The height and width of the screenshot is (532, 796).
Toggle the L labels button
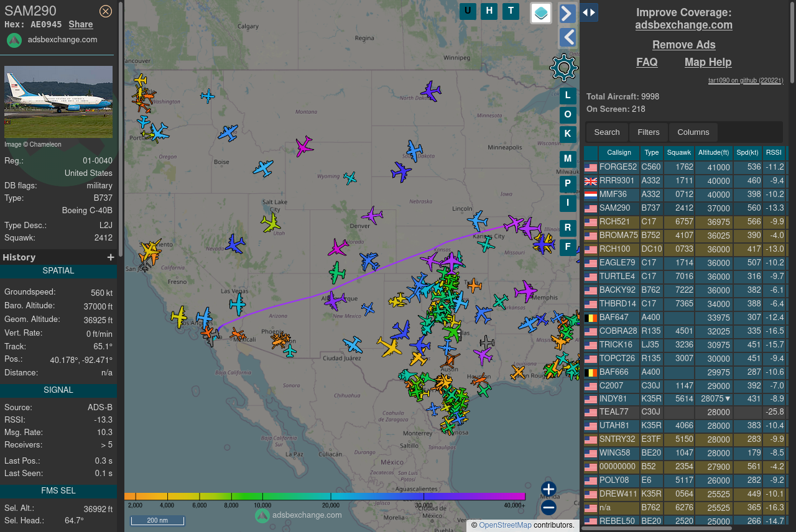[x=568, y=96]
